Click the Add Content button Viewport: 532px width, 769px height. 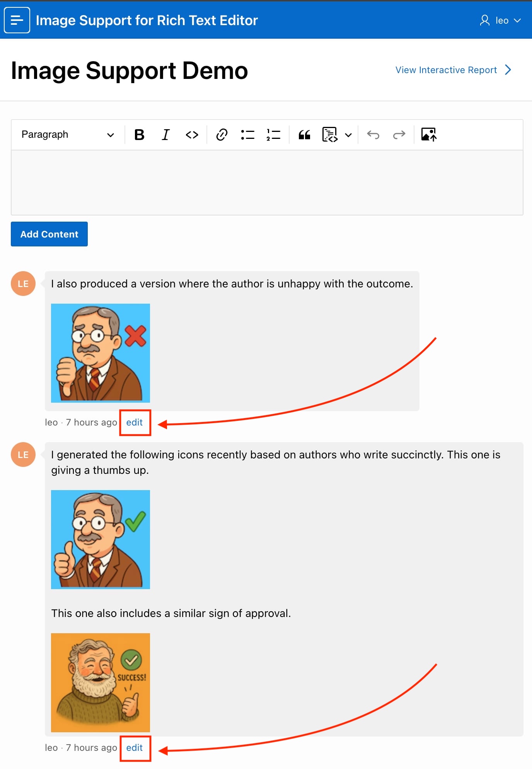(x=49, y=234)
